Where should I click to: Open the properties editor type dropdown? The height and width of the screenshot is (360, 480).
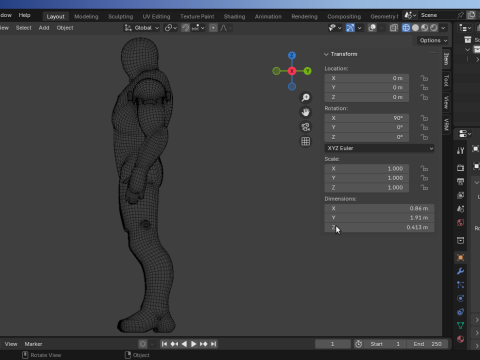[x=465, y=134]
